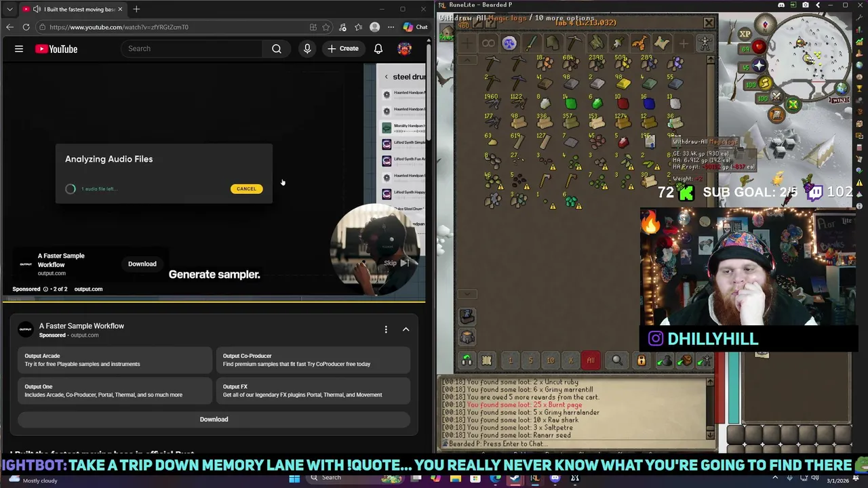
Task: Close the RuneLite bank interface with X
Action: (709, 23)
